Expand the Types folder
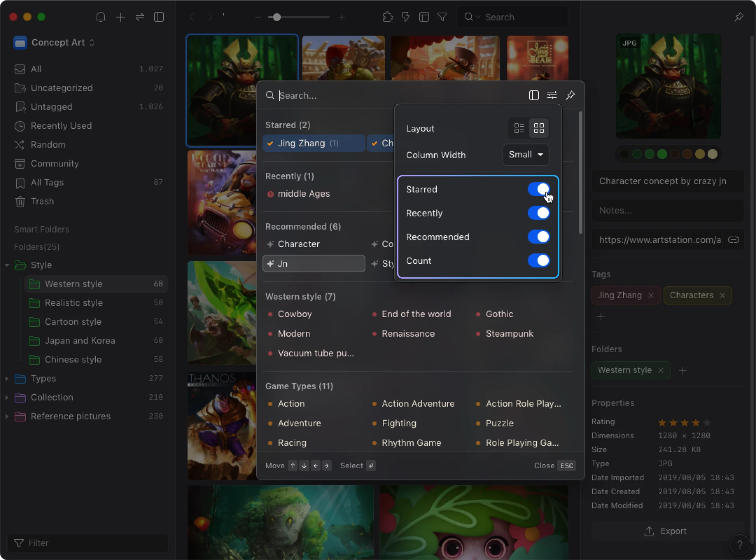The image size is (756, 560). [x=7, y=379]
